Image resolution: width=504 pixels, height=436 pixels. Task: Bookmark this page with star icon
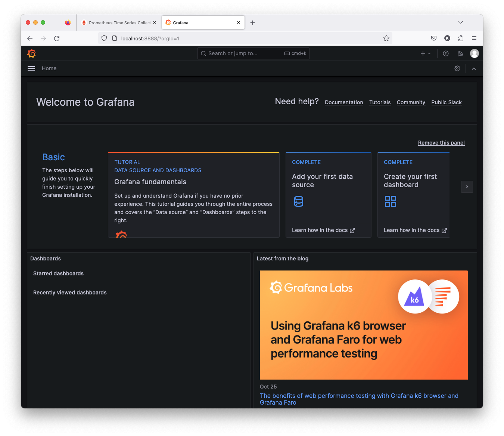(x=386, y=38)
